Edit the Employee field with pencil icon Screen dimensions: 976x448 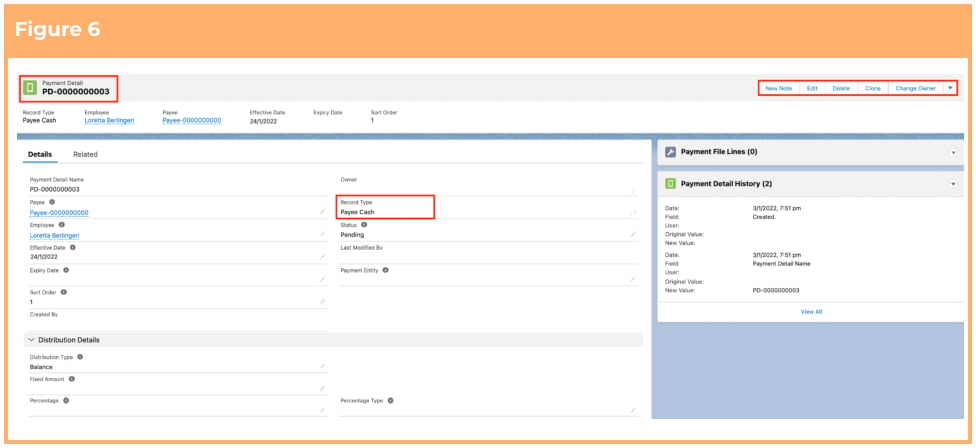pos(322,235)
